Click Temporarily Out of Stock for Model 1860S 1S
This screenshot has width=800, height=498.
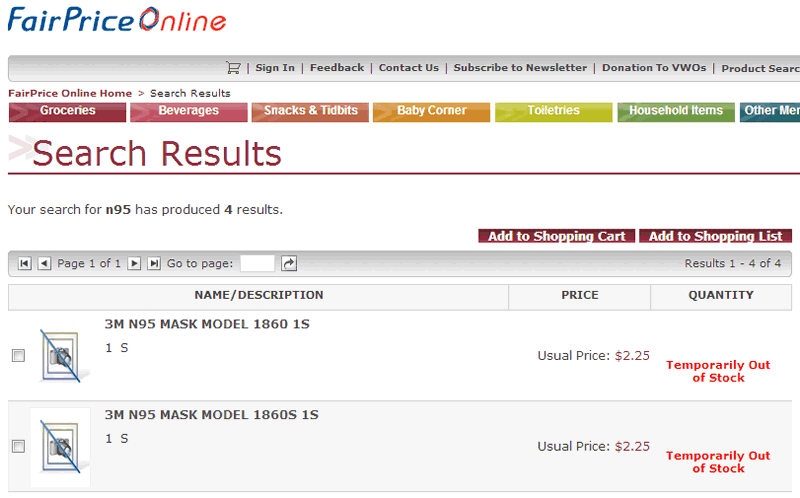pyautogui.click(x=718, y=462)
